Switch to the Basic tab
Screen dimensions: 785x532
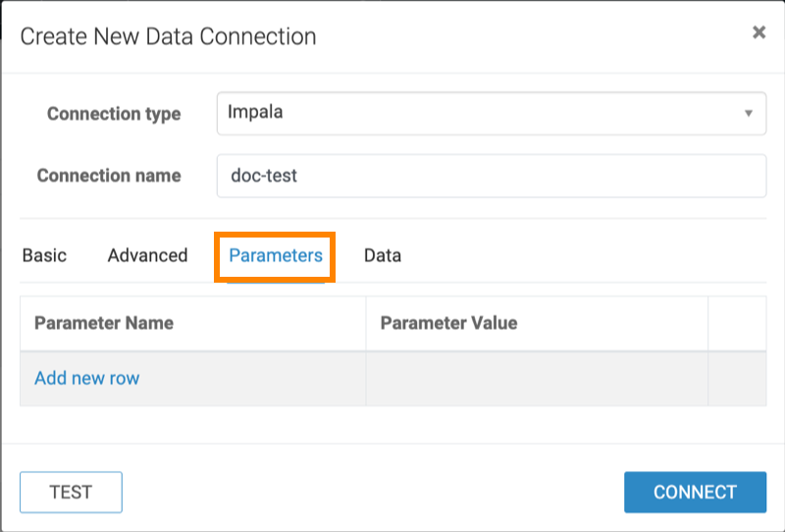(x=44, y=255)
